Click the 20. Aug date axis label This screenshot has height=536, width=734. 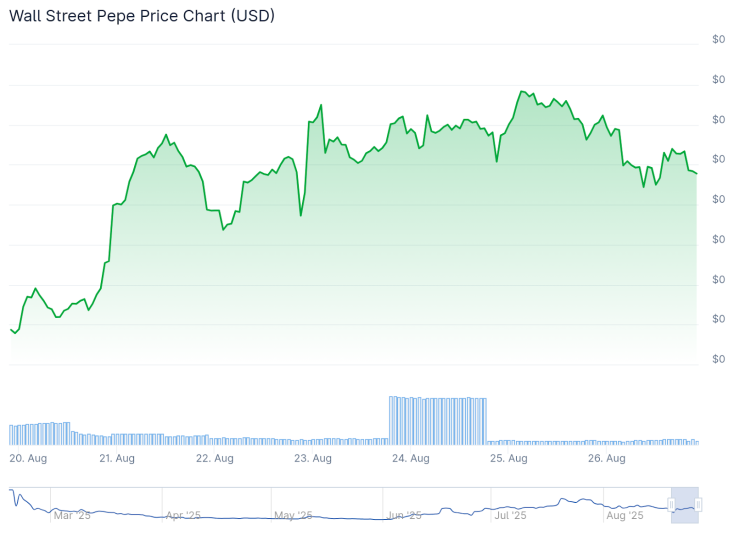click(28, 458)
